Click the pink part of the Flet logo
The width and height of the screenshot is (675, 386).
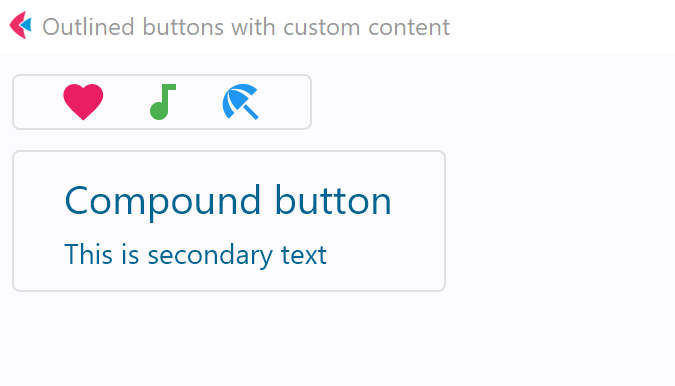click(16, 25)
